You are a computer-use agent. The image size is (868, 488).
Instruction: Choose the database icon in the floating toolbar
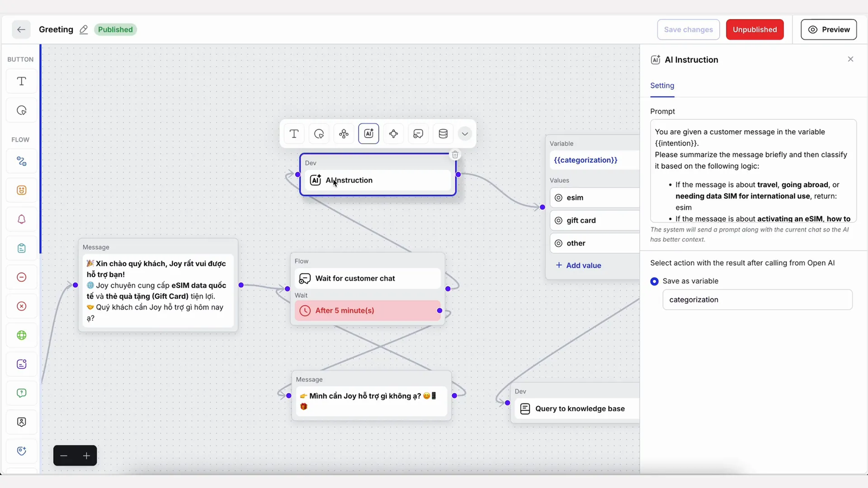[x=443, y=134]
